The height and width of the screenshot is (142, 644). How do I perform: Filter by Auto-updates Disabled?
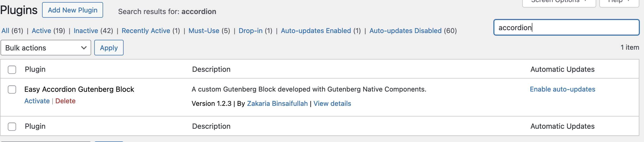405,31
